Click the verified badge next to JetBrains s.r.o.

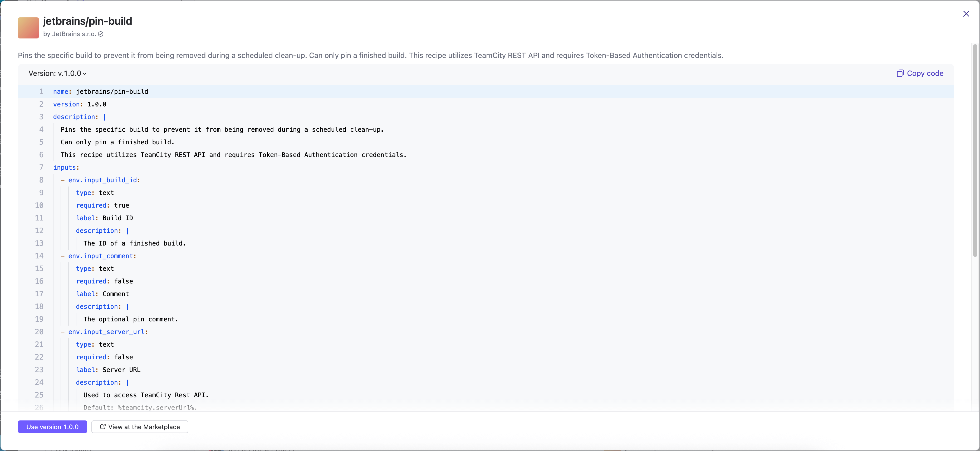click(x=101, y=34)
